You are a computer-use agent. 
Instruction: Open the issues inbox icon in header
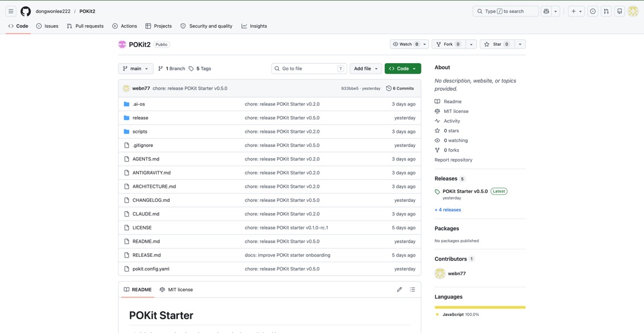592,12
